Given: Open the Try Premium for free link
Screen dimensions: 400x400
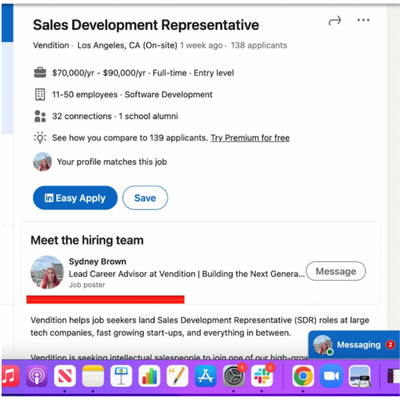Looking at the screenshot, I should 250,138.
